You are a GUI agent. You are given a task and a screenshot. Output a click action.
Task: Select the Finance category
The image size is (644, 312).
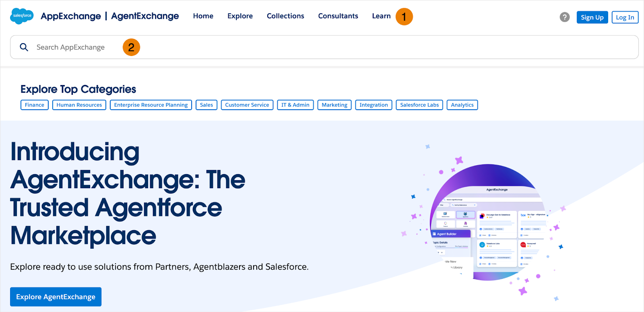[35, 105]
